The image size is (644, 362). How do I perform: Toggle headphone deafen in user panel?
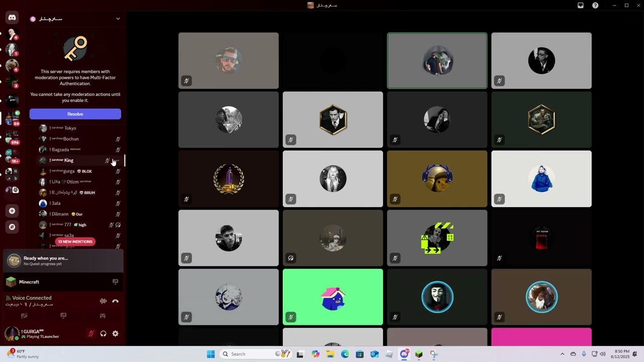[x=103, y=333]
